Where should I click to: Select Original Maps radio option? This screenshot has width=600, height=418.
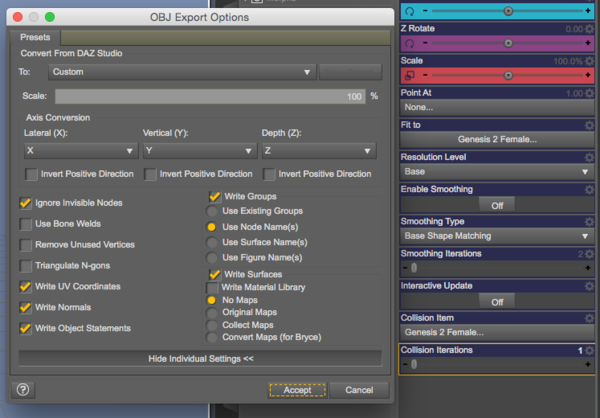coord(212,313)
